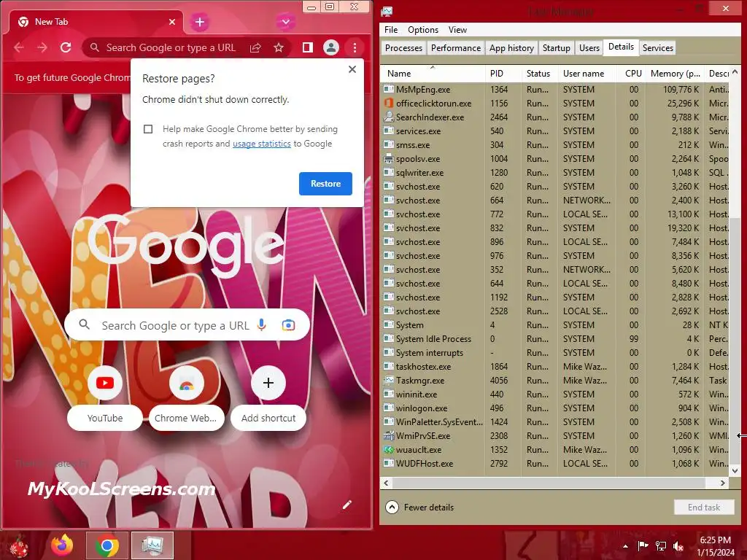The width and height of the screenshot is (747, 560).
Task: Select the wuauclt.exe process
Action: 555,449
